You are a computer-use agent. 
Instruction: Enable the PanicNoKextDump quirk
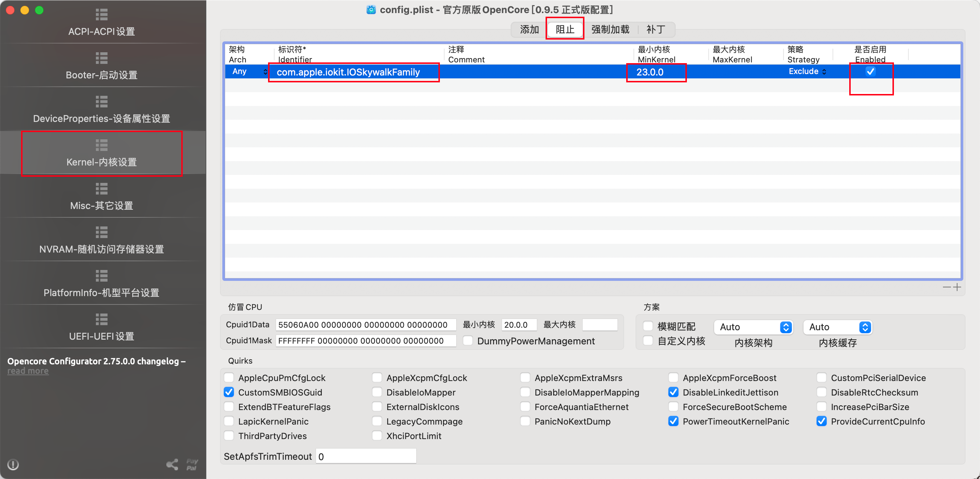525,421
